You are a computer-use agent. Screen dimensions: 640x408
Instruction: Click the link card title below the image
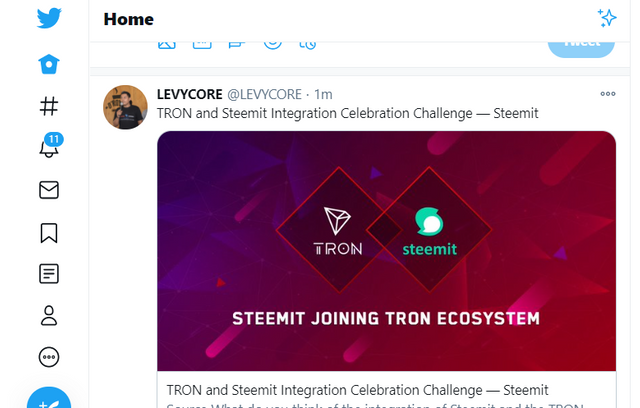coord(358,390)
